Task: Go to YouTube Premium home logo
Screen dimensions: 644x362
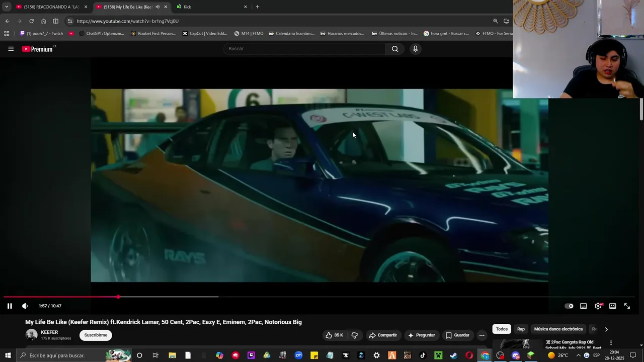Action: point(38,49)
